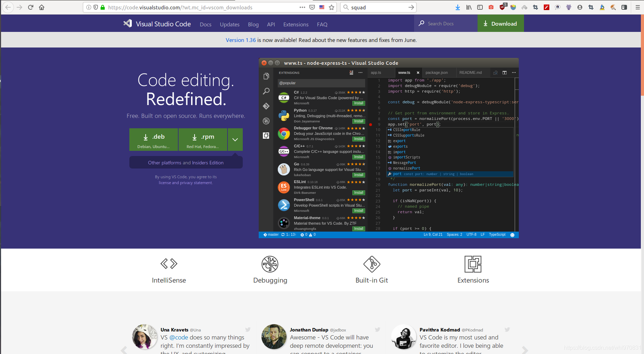Open the @code mention in Una Kravets' tweet
The height and width of the screenshot is (354, 644).
click(x=179, y=337)
